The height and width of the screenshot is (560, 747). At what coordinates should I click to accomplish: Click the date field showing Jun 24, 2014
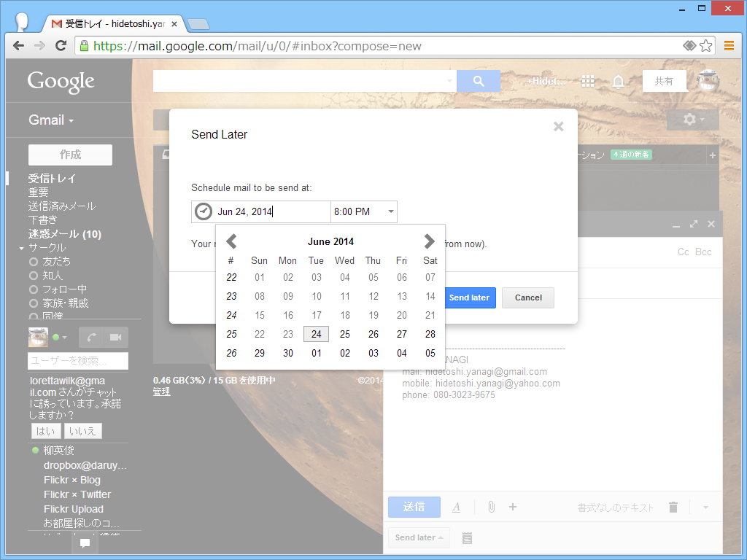click(x=271, y=211)
